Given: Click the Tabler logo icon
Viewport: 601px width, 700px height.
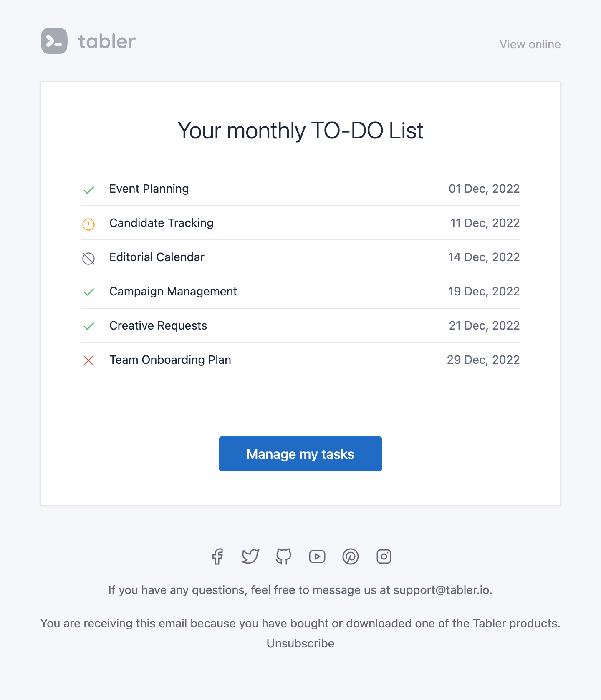Looking at the screenshot, I should pyautogui.click(x=54, y=41).
